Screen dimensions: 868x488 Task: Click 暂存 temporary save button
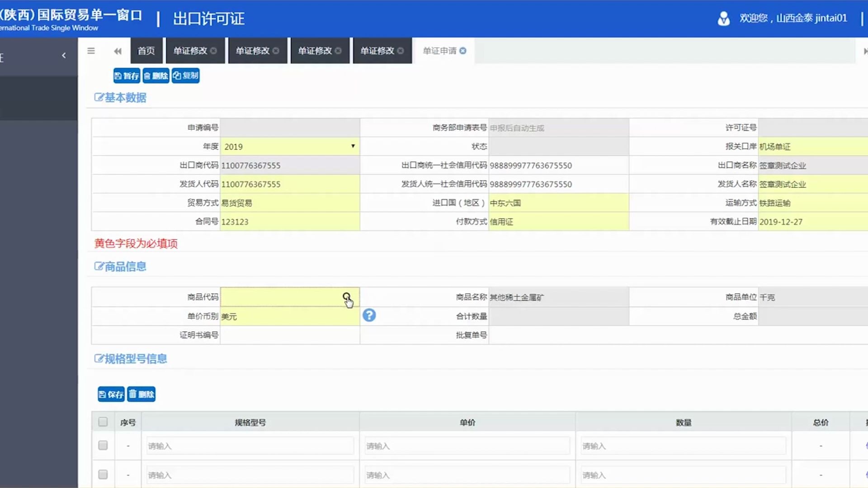pos(127,75)
